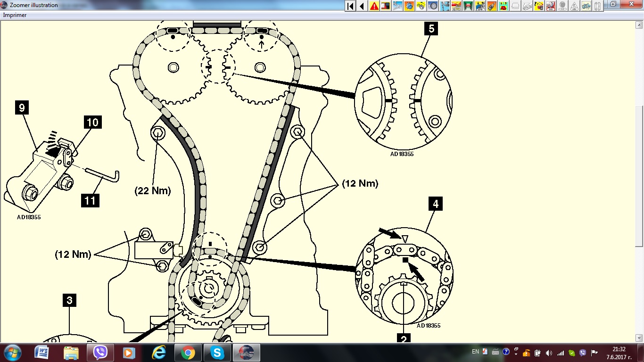
Task: Click callout number 4 on the diagram
Action: [436, 204]
